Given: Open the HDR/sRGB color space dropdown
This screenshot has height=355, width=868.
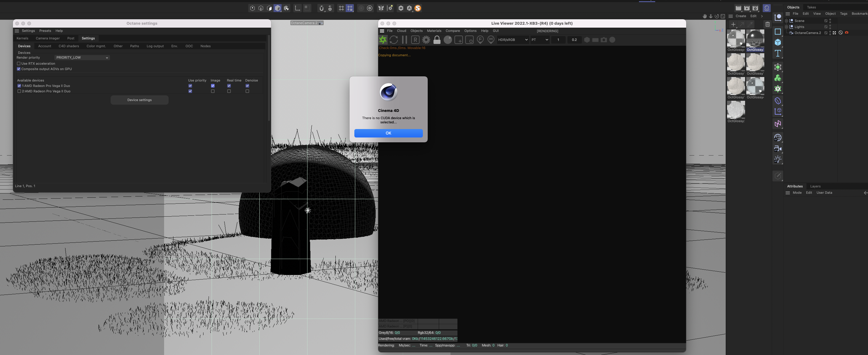Looking at the screenshot, I should click(x=512, y=40).
